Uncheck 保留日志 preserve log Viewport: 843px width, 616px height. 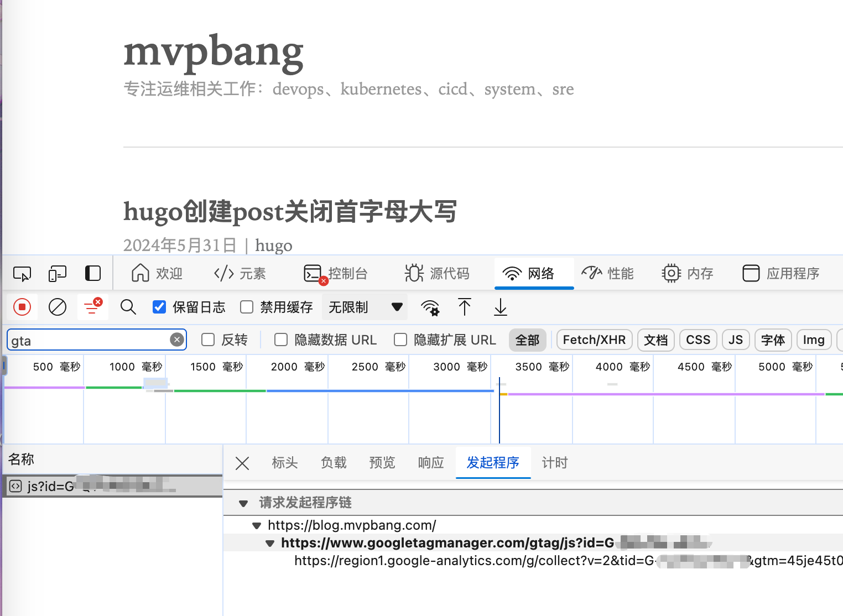coord(159,307)
